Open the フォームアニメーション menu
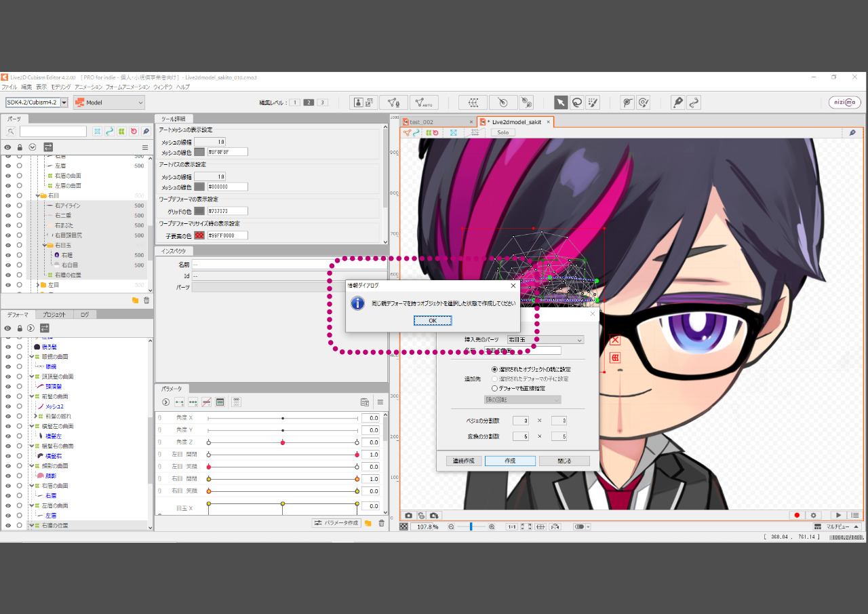Image resolution: width=868 pixels, height=614 pixels. [x=127, y=87]
